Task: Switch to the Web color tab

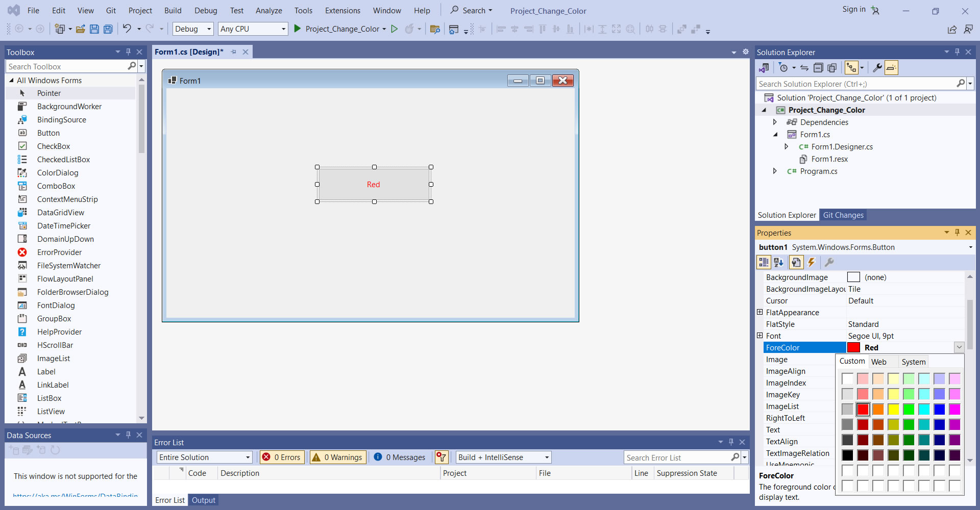Action: [878, 362]
